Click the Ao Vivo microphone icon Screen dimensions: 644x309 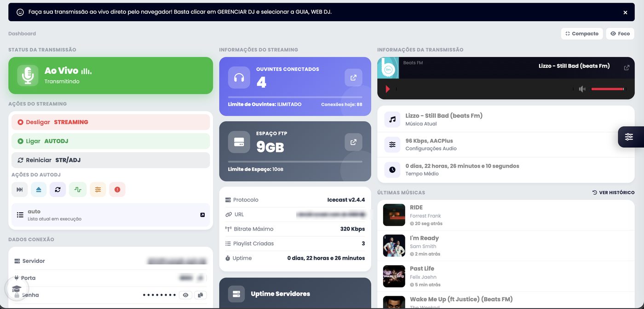click(28, 76)
